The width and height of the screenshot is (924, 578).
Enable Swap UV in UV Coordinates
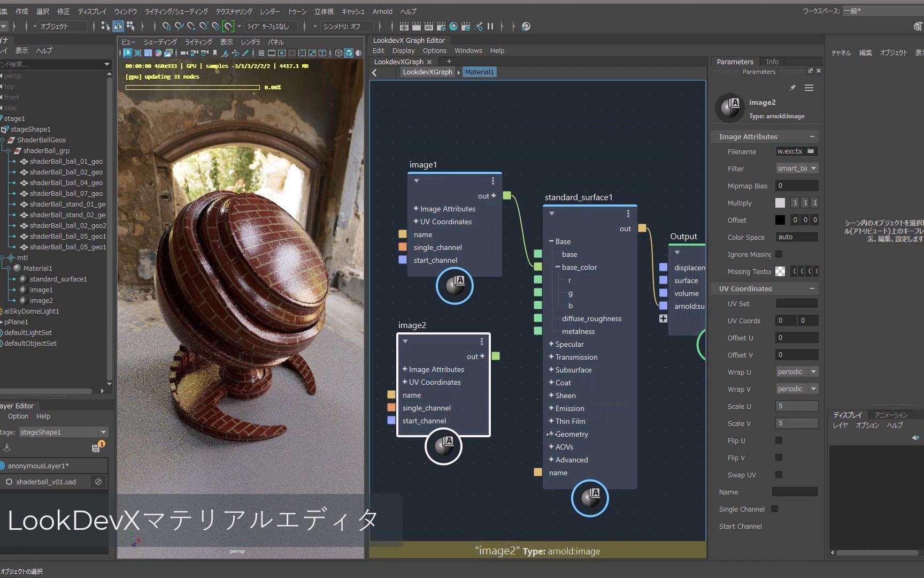[x=779, y=475]
